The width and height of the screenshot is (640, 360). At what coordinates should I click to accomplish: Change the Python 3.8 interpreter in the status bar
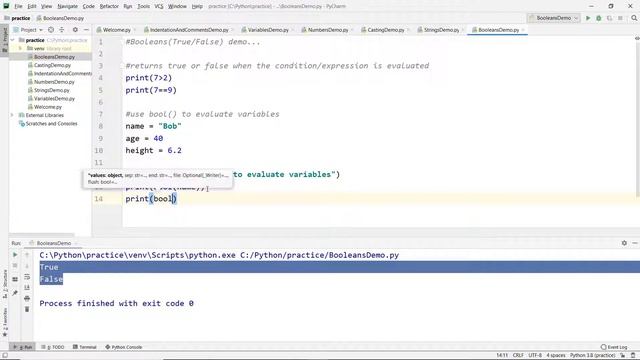point(592,356)
